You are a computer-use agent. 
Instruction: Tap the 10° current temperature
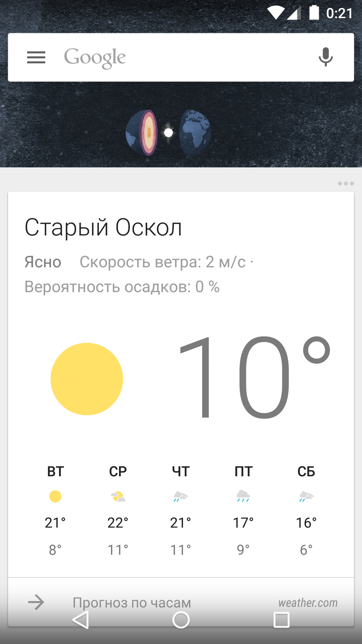pyautogui.click(x=255, y=377)
